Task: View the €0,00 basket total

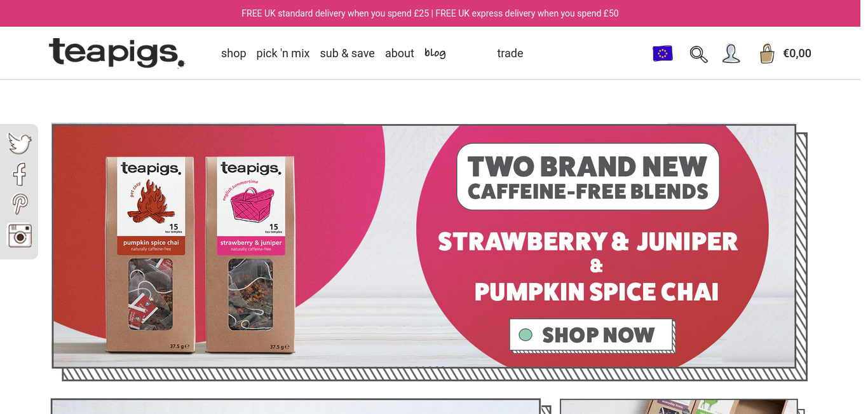Action: pos(797,53)
